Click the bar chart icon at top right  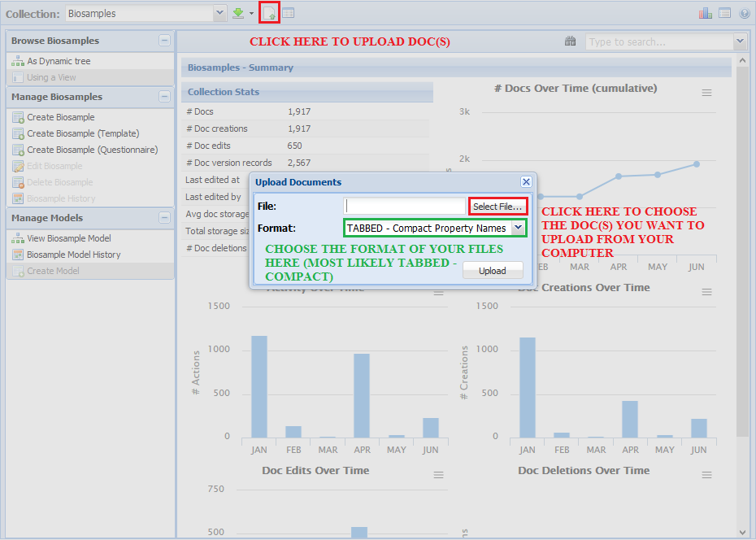[705, 13]
